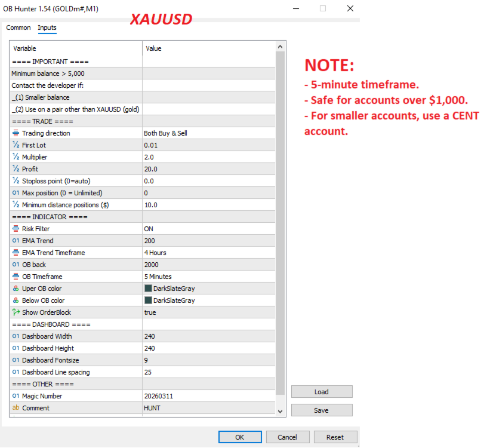Click the integer icon beside Max position
This screenshot has height=448, width=484.
click(x=16, y=193)
